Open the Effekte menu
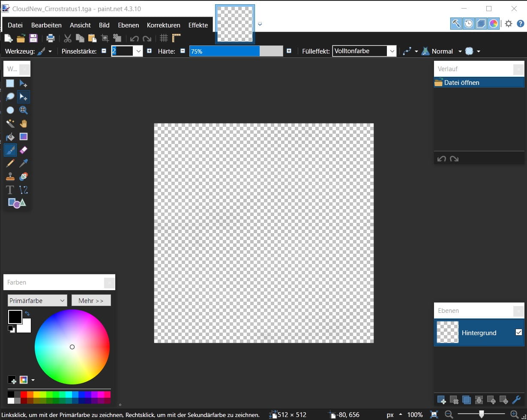Screen dimensions: 527x420 pos(198,25)
